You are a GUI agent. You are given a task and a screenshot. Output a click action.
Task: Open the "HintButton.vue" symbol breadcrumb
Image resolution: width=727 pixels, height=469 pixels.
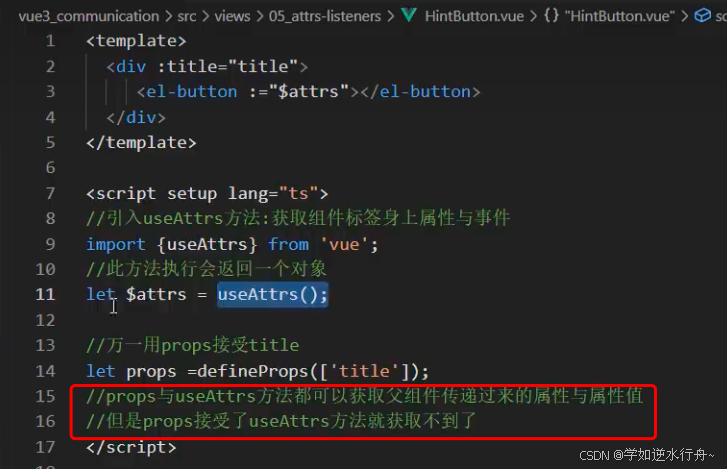click(619, 16)
